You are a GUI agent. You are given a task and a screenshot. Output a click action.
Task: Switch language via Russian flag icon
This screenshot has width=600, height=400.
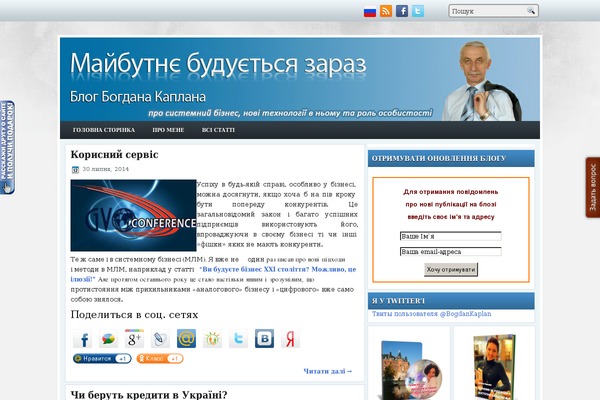click(x=370, y=12)
